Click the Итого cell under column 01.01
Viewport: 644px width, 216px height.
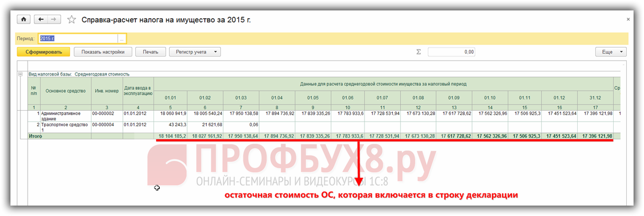pos(170,136)
